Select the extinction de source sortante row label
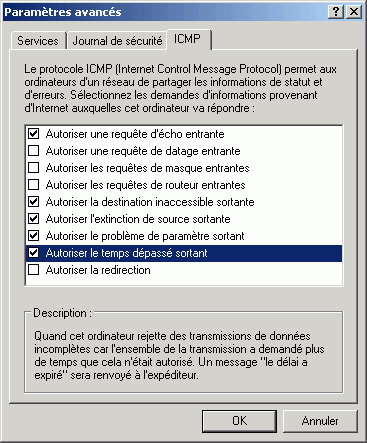 tap(138, 219)
